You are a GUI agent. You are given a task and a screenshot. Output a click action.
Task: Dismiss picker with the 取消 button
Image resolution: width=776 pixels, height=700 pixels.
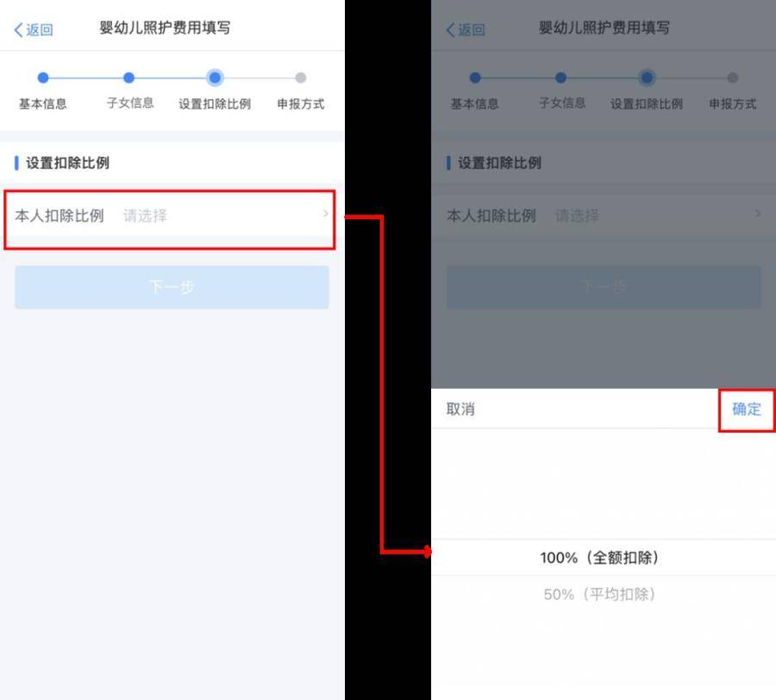point(458,409)
